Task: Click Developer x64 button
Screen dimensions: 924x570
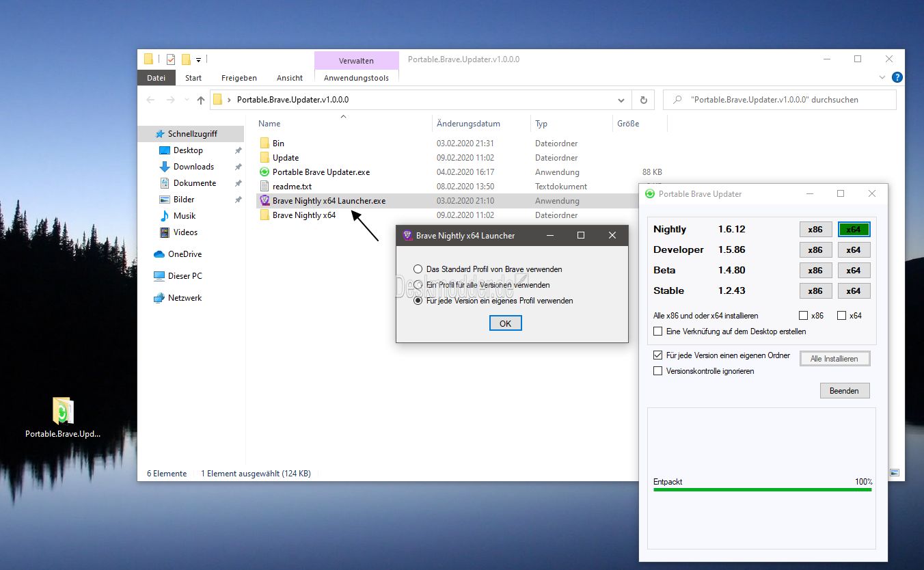Action: point(854,250)
